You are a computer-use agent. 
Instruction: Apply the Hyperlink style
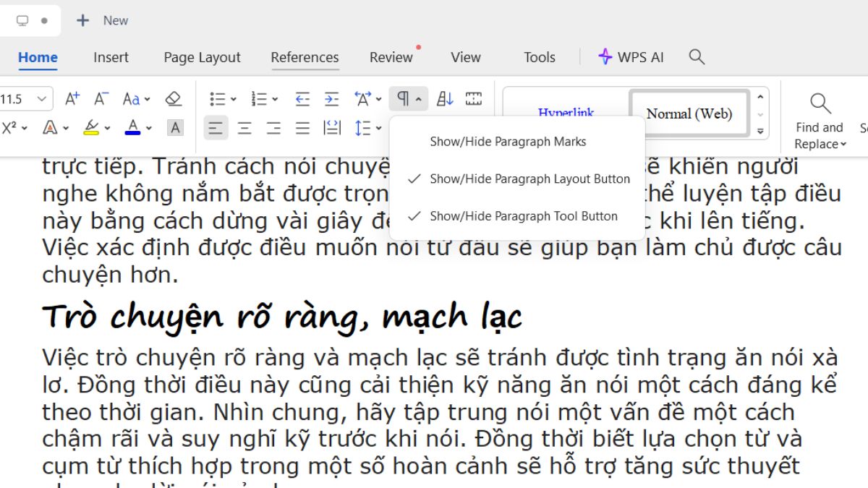[x=566, y=113]
